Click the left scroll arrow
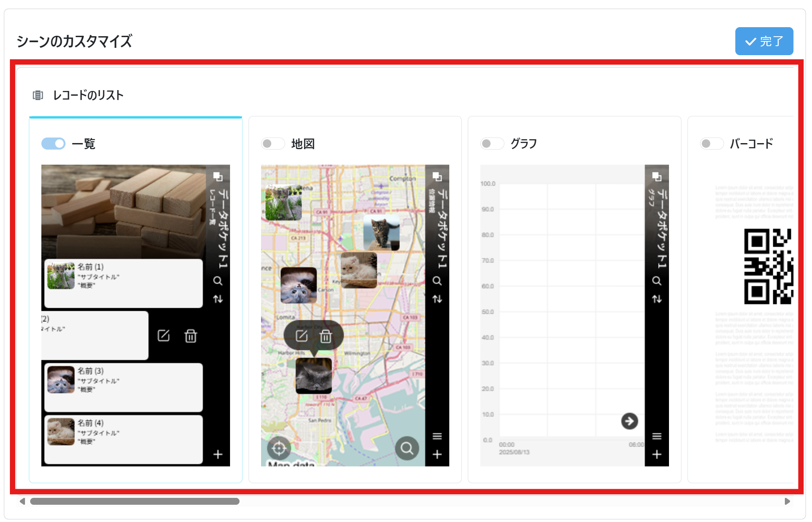Screen dimensions: 812x522 pos(22,501)
